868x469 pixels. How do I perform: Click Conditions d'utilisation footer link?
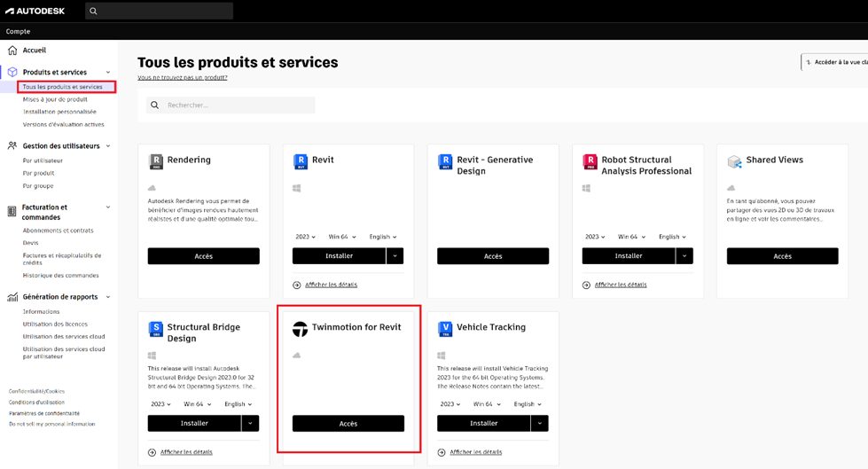click(36, 403)
